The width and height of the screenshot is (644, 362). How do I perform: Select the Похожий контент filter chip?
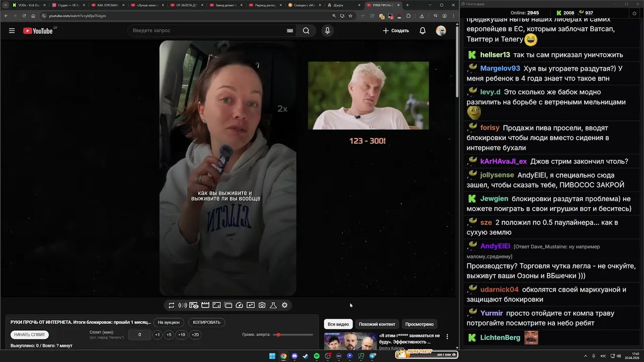[x=377, y=324]
